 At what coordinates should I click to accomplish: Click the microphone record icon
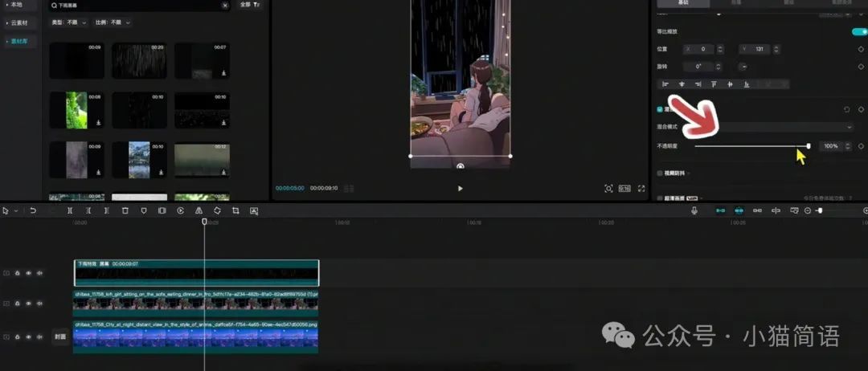pyautogui.click(x=694, y=210)
